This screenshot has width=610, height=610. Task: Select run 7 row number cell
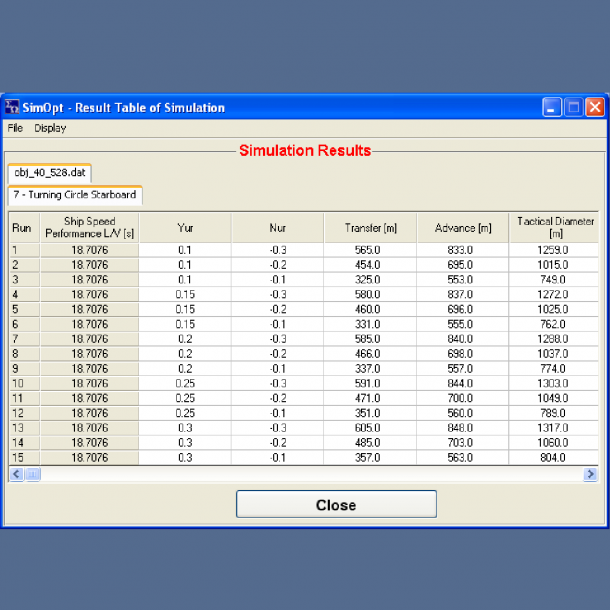pos(22,339)
